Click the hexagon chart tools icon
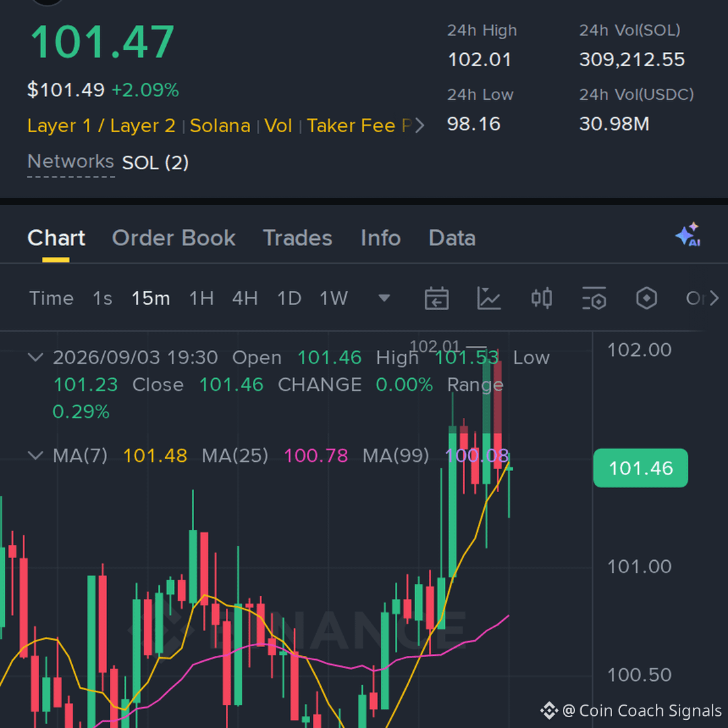This screenshot has width=728, height=728. pyautogui.click(x=646, y=298)
